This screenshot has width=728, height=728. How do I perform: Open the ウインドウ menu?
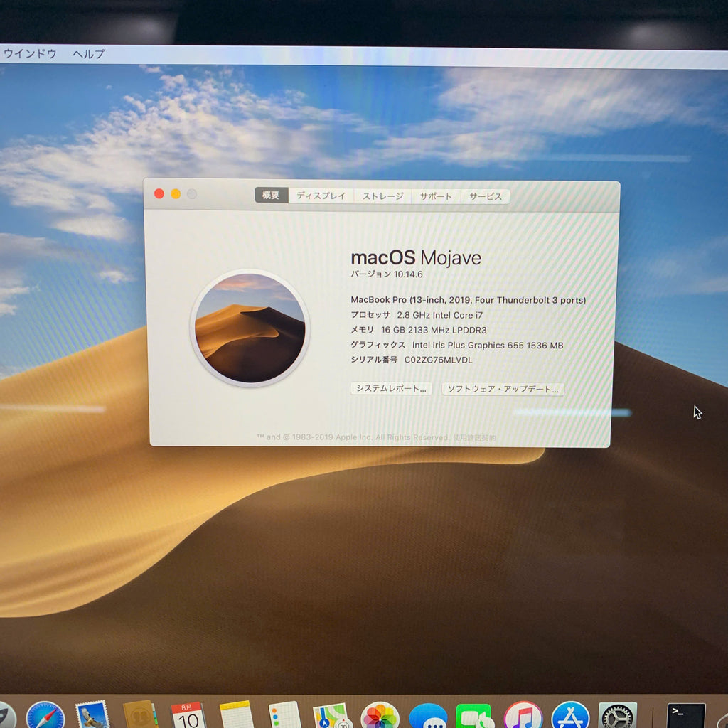tap(30, 54)
